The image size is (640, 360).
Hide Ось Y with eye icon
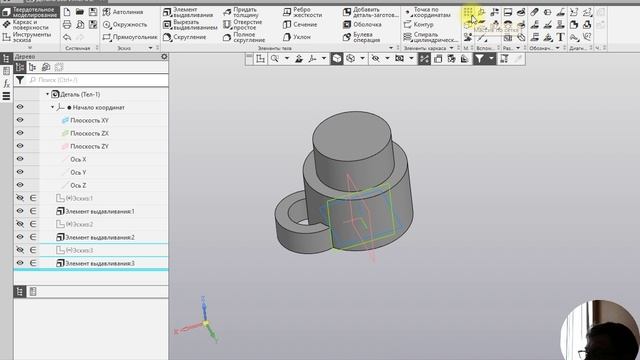click(x=20, y=172)
